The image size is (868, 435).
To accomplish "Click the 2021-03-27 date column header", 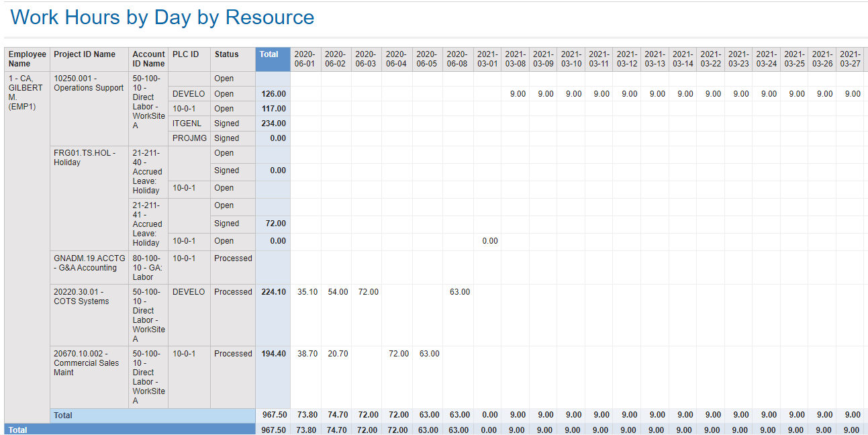I will pos(850,59).
